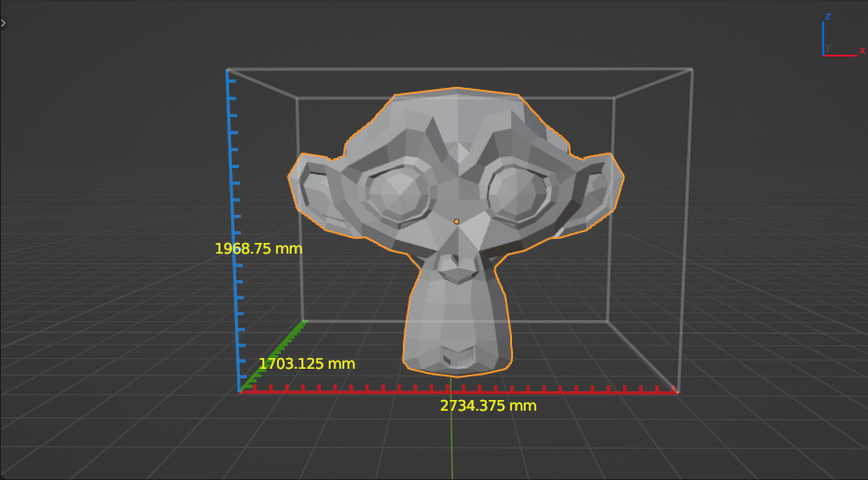868x480 pixels.
Task: Click the bounding box's bottom-right front corner
Action: pos(677,392)
